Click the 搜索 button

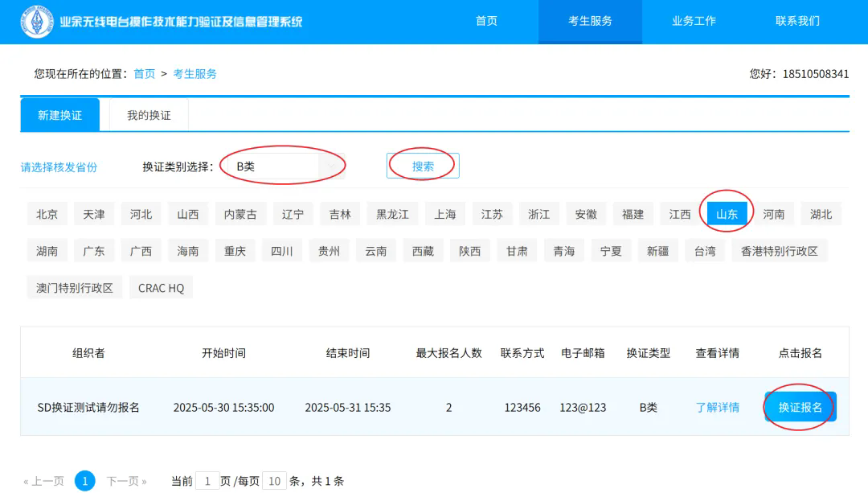423,166
